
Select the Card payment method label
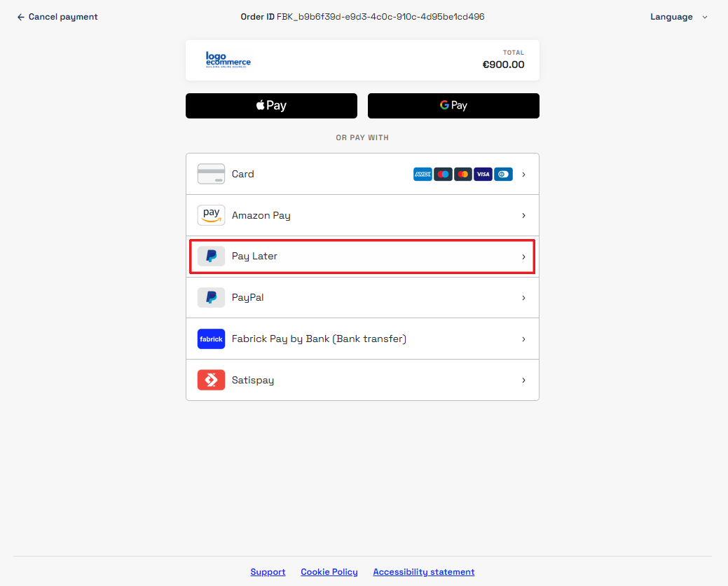coord(243,174)
